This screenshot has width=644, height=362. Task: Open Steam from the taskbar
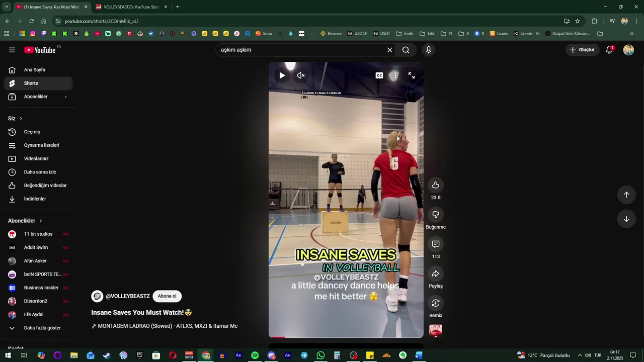(x=107, y=355)
